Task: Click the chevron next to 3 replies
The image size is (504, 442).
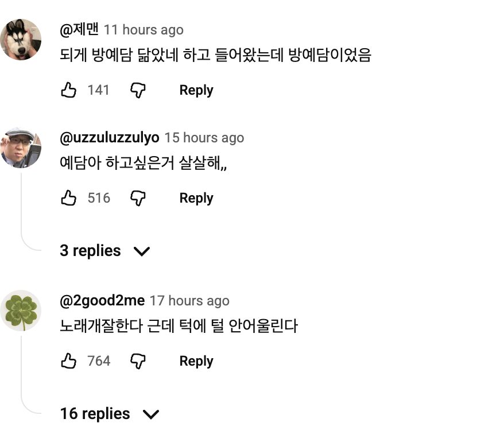Action: [x=142, y=251]
